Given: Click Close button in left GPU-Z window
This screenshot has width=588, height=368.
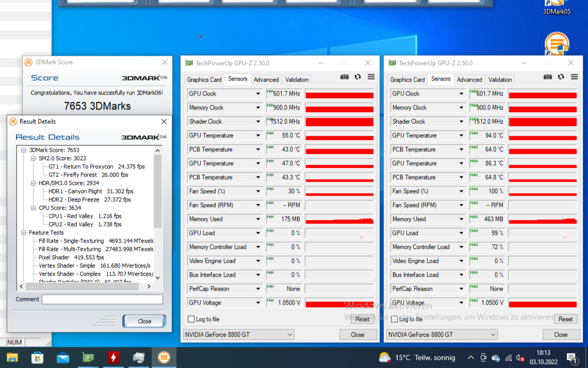Looking at the screenshot, I should pos(357,334).
